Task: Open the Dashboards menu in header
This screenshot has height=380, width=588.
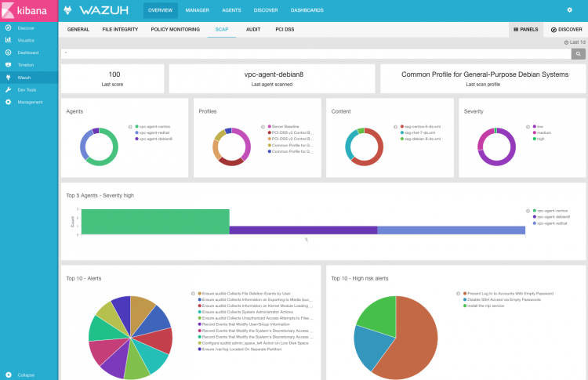Action: [x=307, y=10]
